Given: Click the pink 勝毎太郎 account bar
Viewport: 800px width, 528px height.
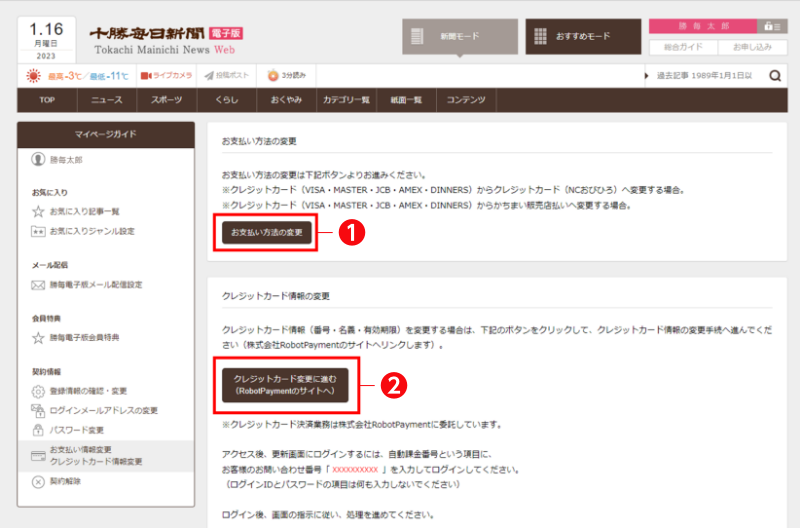Looking at the screenshot, I should (703, 26).
